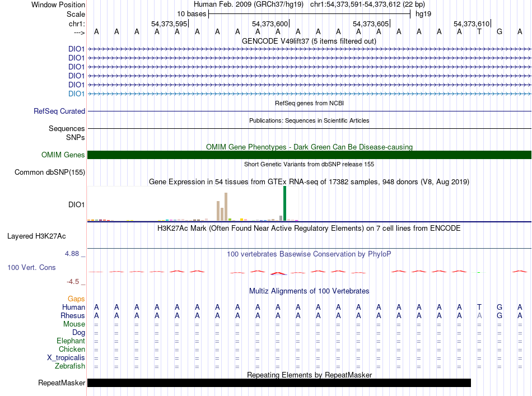
Task: Click the 100 Vert. Cons label
Action: click(x=31, y=268)
